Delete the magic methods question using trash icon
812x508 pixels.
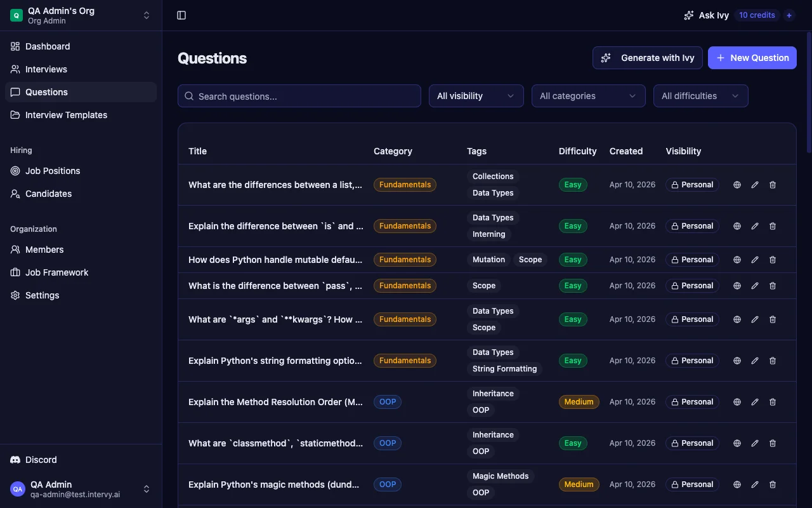[772, 485]
